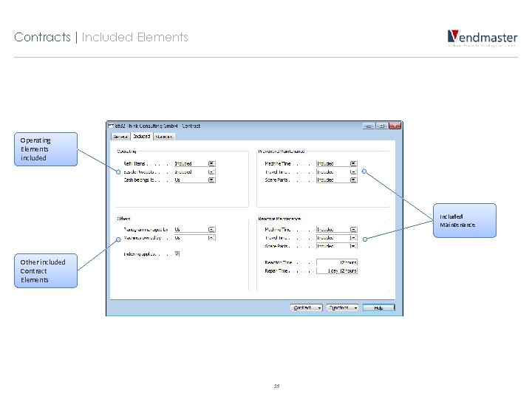Open Preventive Maintenance Travel Time dropdown arrow
Viewport: 532px width, 399px height.
tap(353, 171)
